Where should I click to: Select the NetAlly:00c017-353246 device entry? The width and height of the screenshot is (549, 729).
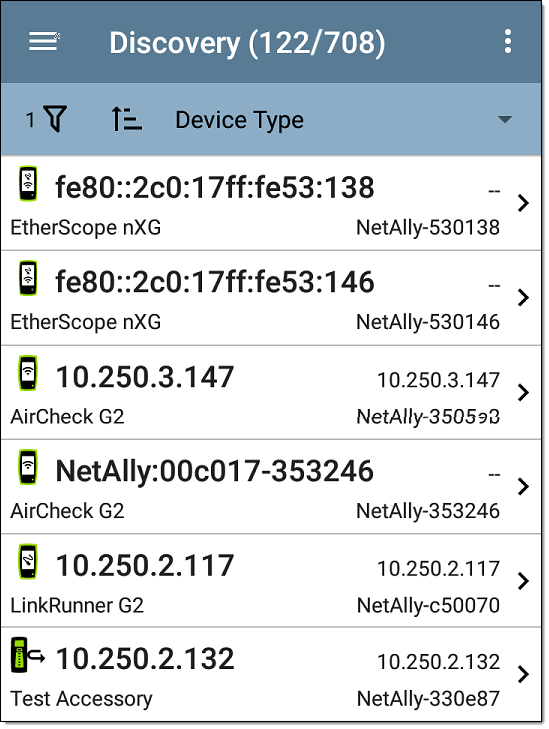tap(271, 487)
